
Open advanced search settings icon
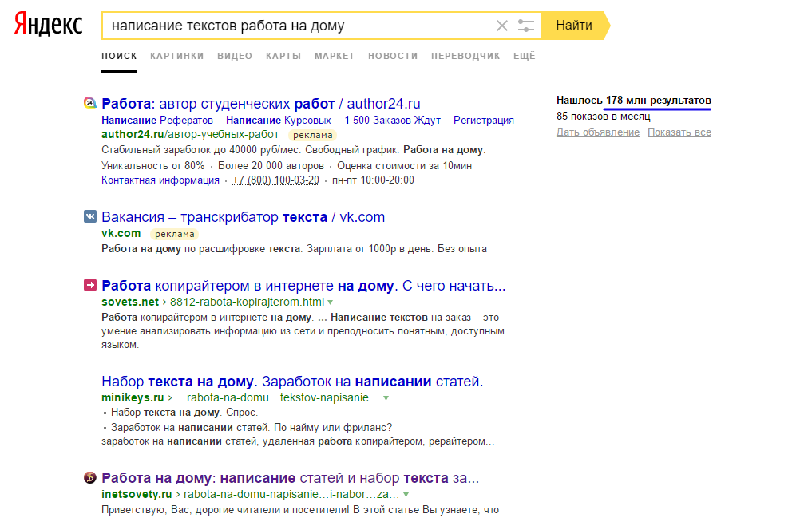point(526,26)
